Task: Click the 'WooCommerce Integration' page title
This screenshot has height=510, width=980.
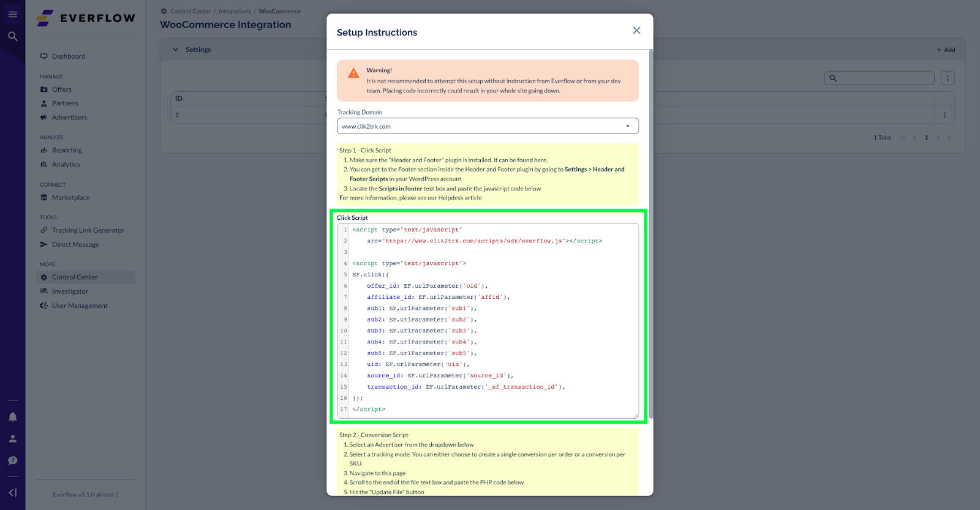Action: point(225,24)
